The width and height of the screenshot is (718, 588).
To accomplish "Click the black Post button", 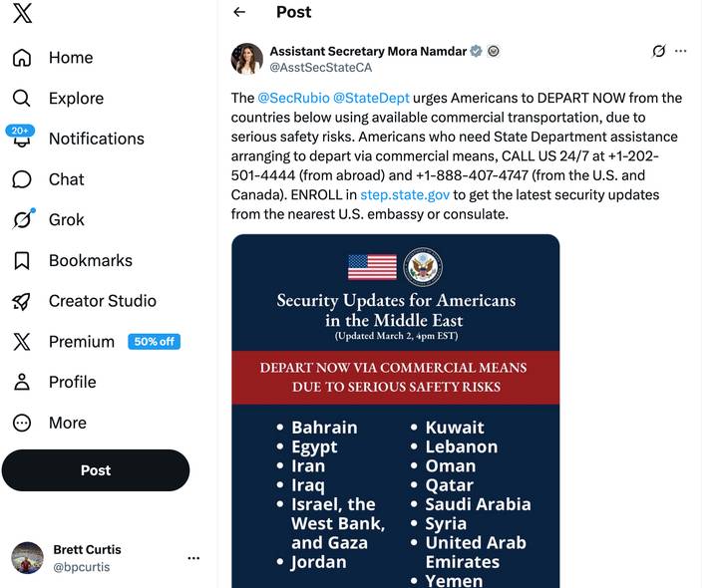I will pyautogui.click(x=96, y=470).
